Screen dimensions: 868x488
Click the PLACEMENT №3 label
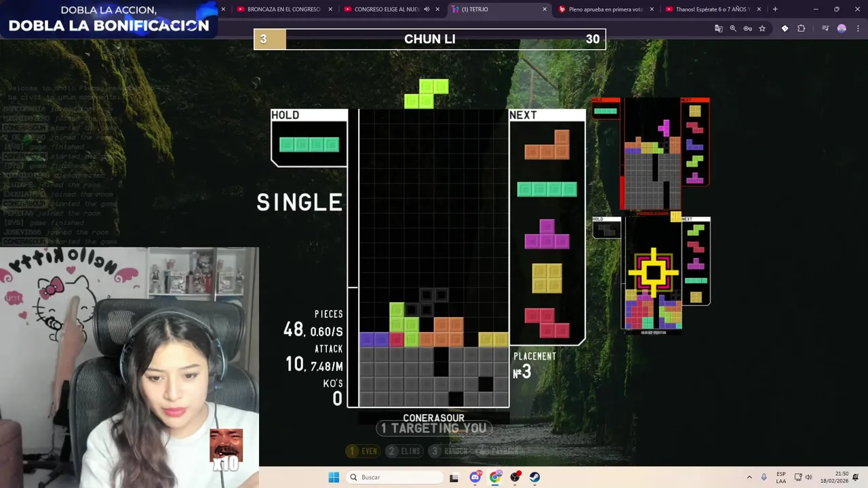pyautogui.click(x=534, y=365)
